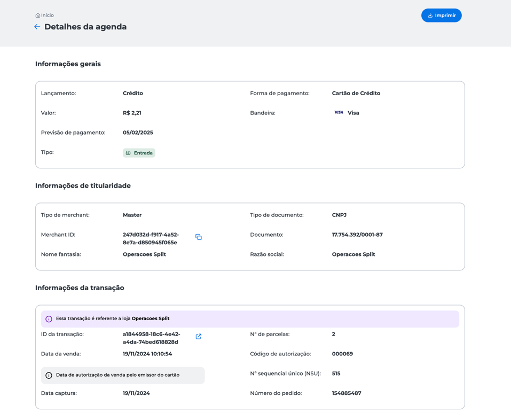Click the Nº sequencial único (NSU) label

click(286, 374)
